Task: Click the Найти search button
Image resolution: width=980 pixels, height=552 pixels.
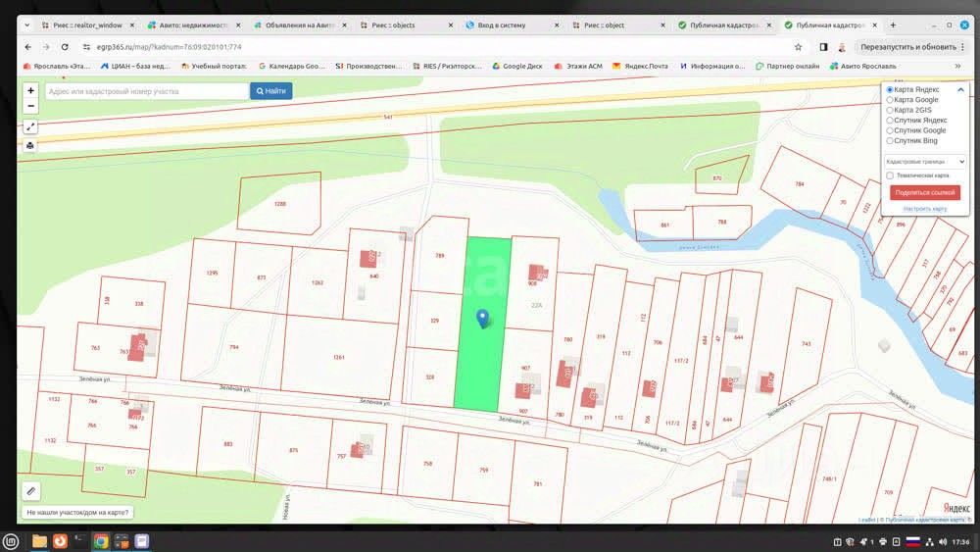Action: pyautogui.click(x=270, y=90)
